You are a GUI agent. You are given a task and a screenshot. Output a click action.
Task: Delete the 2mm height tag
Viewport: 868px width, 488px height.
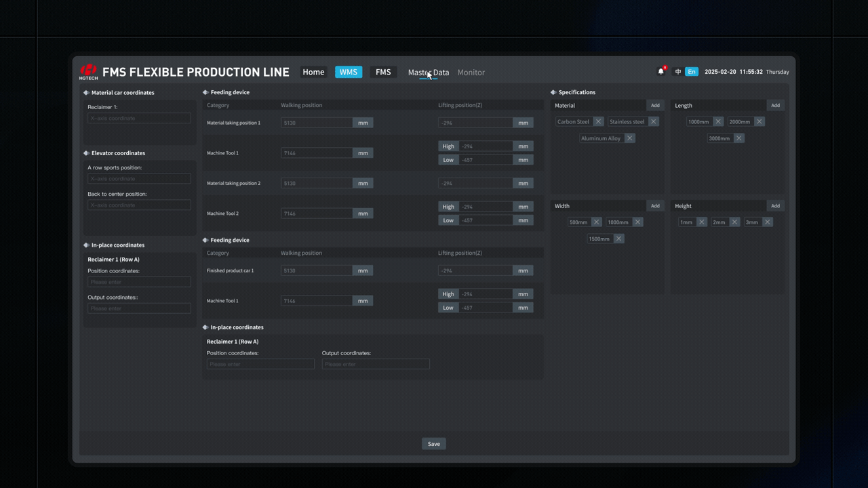(734, 222)
